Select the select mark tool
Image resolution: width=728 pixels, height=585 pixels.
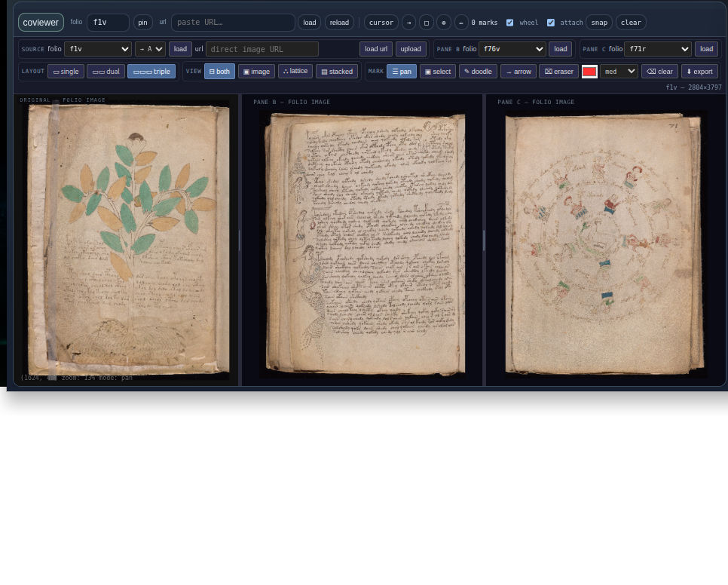438,72
